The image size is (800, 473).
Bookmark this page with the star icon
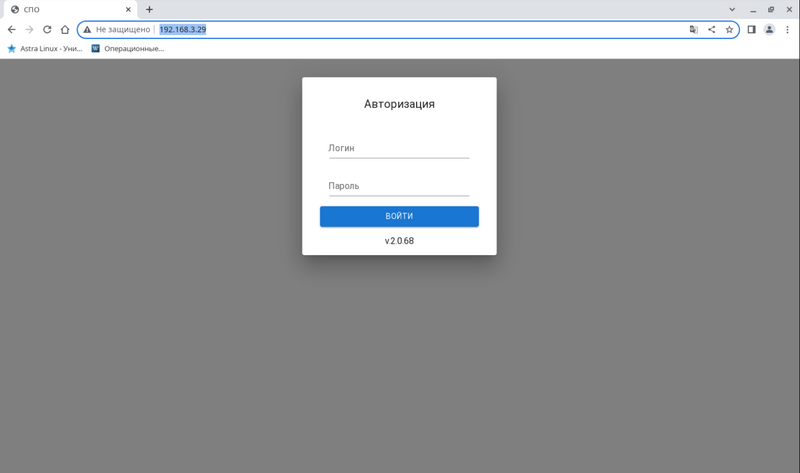click(x=729, y=30)
